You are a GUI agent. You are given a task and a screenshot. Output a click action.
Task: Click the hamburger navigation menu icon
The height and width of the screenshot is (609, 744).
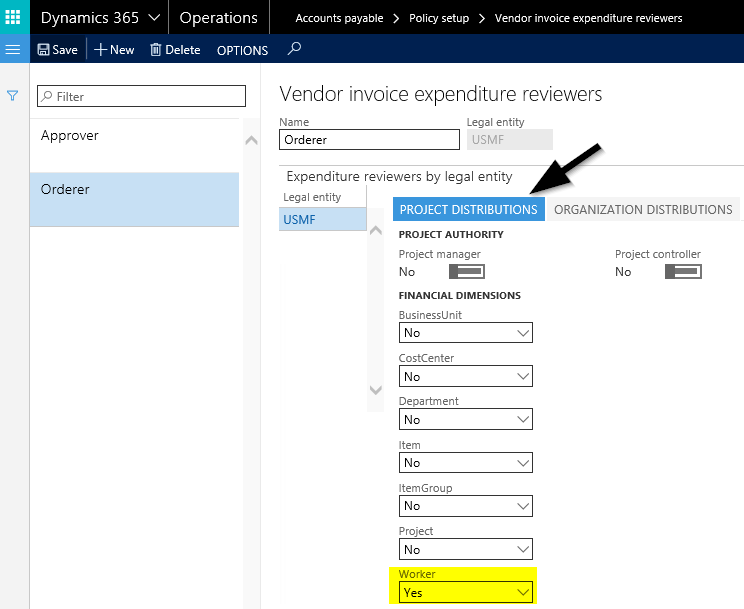point(13,50)
